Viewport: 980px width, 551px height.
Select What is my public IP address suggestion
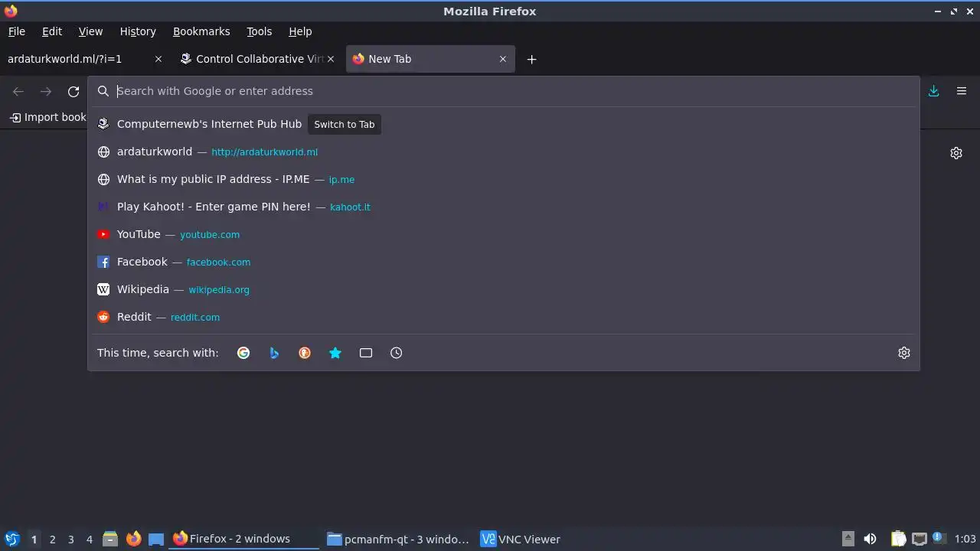point(504,179)
